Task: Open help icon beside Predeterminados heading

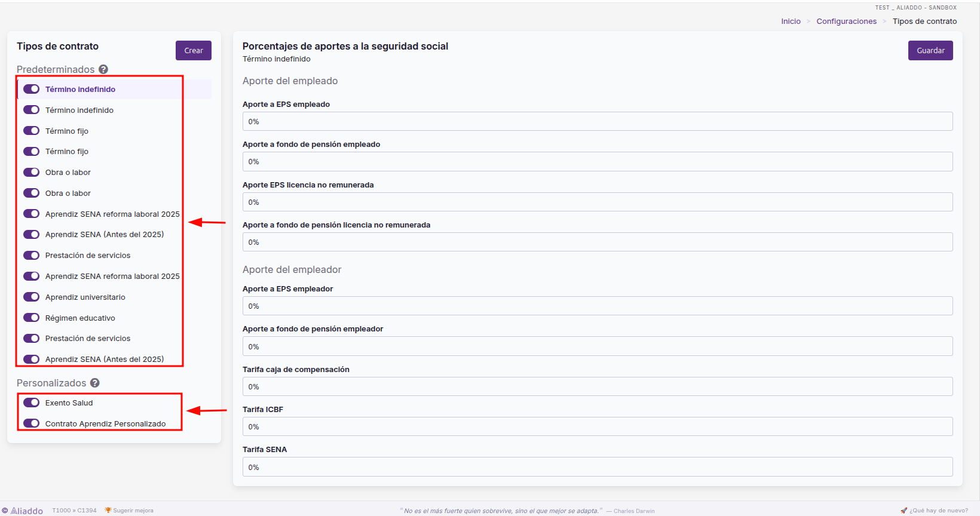Action: (x=103, y=69)
